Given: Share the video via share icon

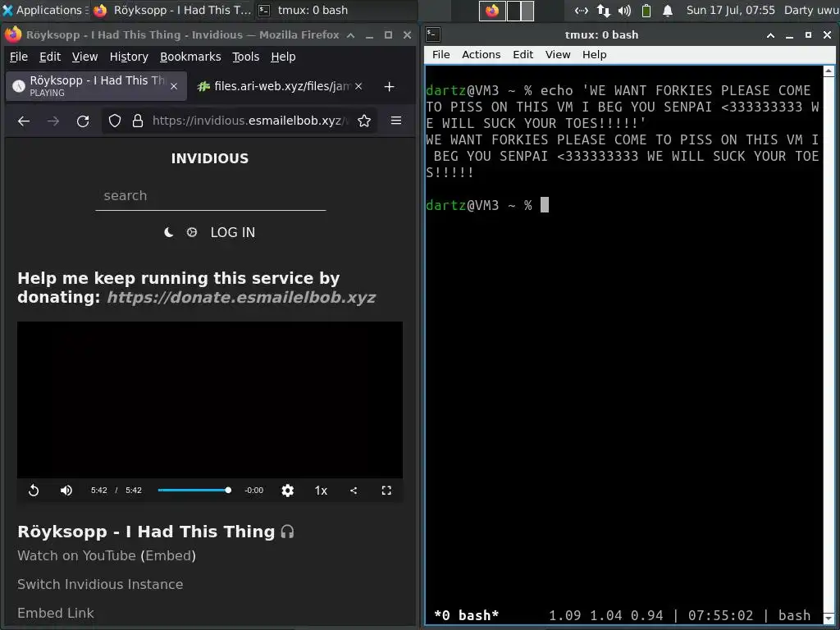Looking at the screenshot, I should [354, 491].
